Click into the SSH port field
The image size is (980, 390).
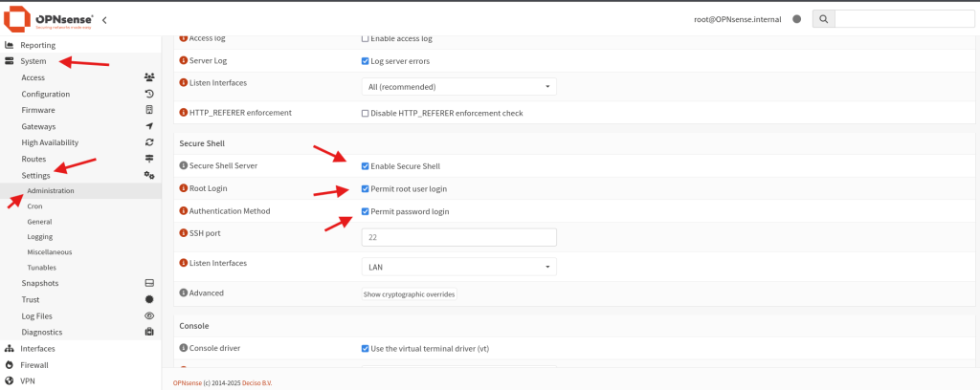(458, 238)
